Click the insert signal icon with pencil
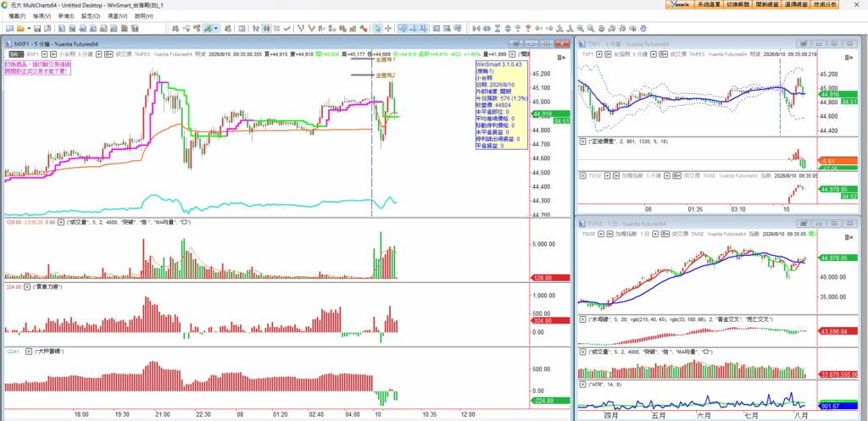This screenshot has height=421, width=868. tap(207, 28)
